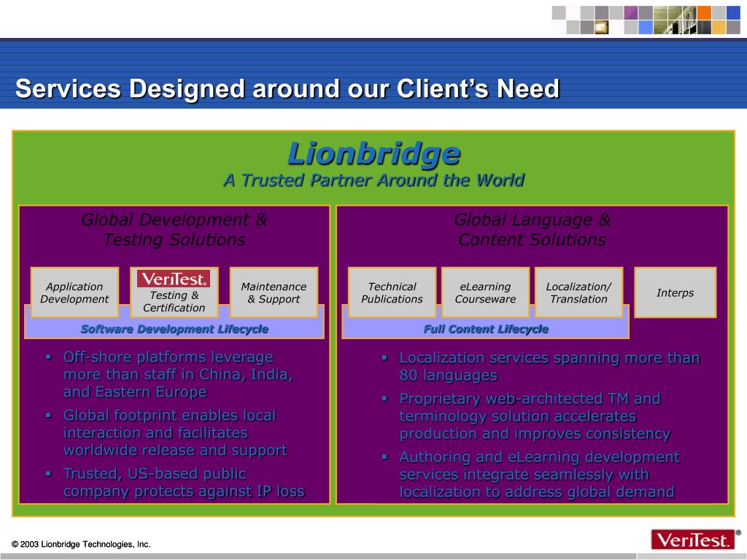Click the bullet 'Trusted, US-based public company'

pos(184,482)
